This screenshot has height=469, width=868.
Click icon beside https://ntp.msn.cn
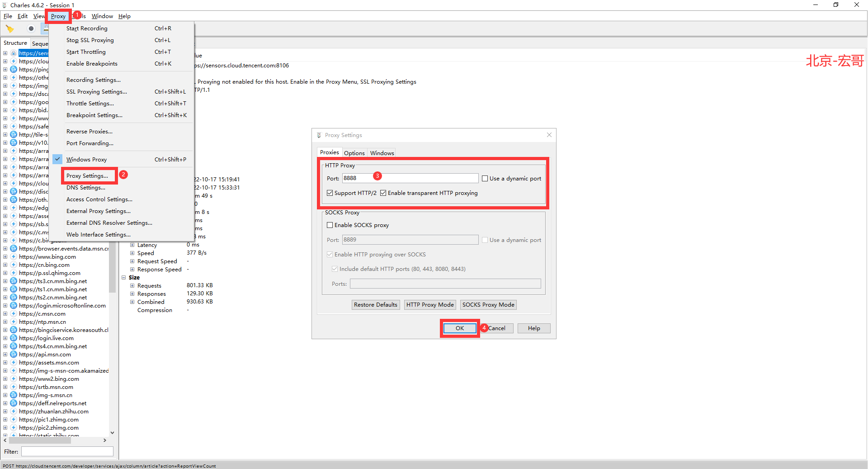click(14, 322)
